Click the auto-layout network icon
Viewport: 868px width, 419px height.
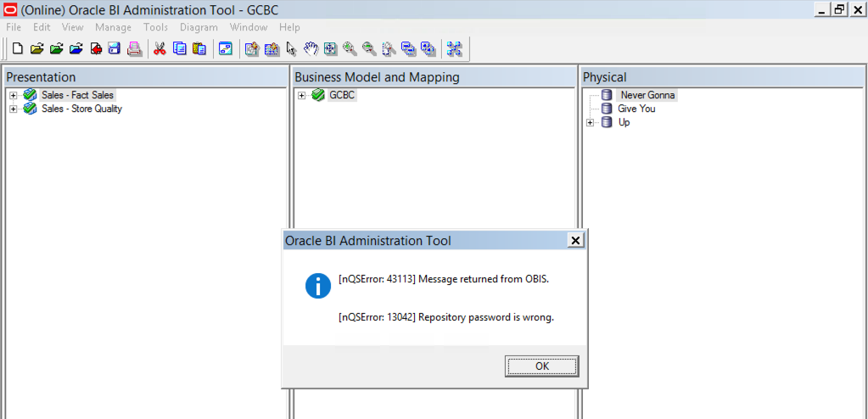coord(455,48)
